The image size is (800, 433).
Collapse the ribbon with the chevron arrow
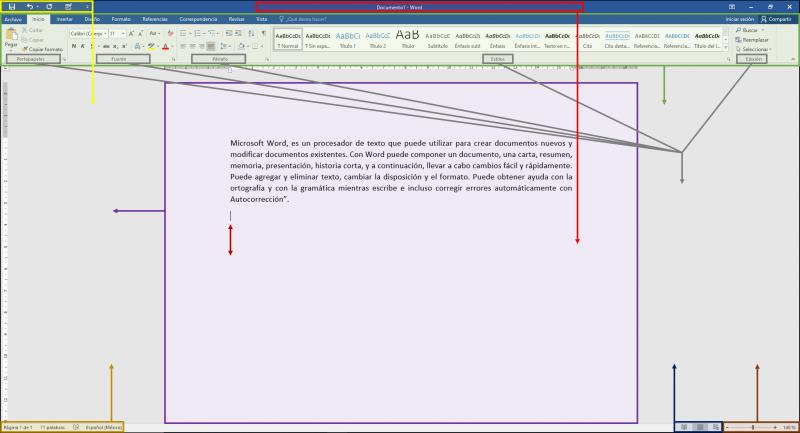(x=793, y=59)
